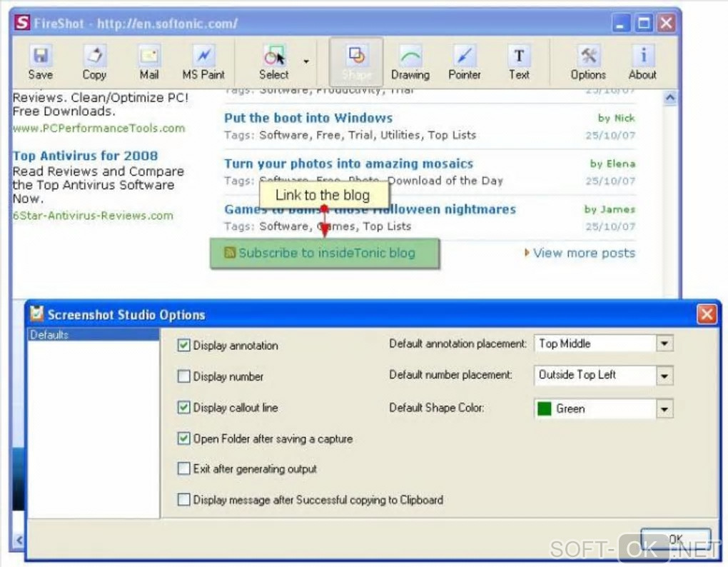Click author name 'by James'
728x567 pixels.
(610, 209)
